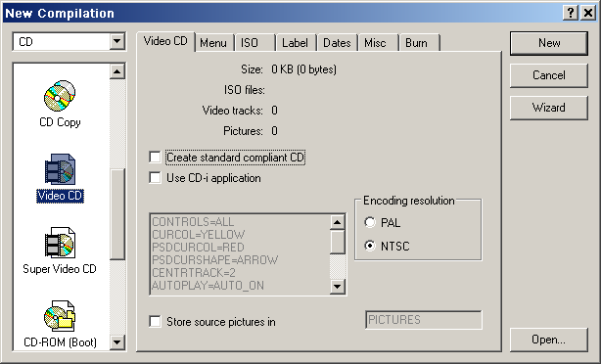
Task: Toggle Use CD-i application checkbox
Action: tap(155, 178)
